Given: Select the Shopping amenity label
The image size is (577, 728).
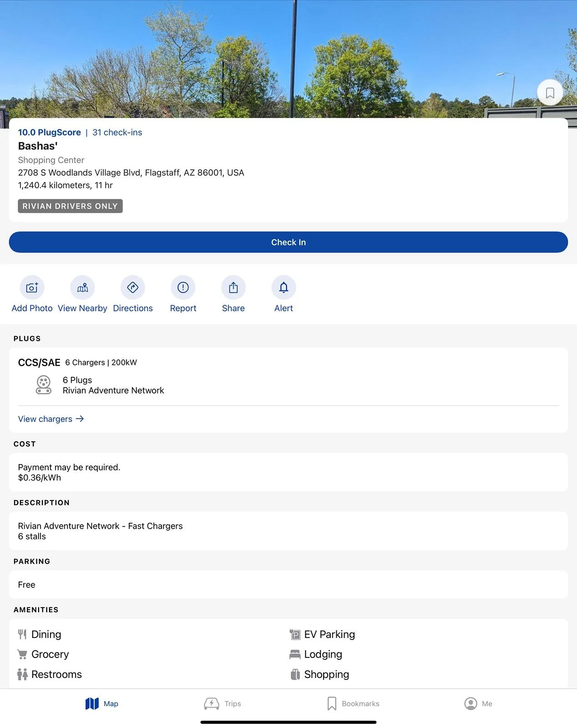Looking at the screenshot, I should click(x=326, y=674).
